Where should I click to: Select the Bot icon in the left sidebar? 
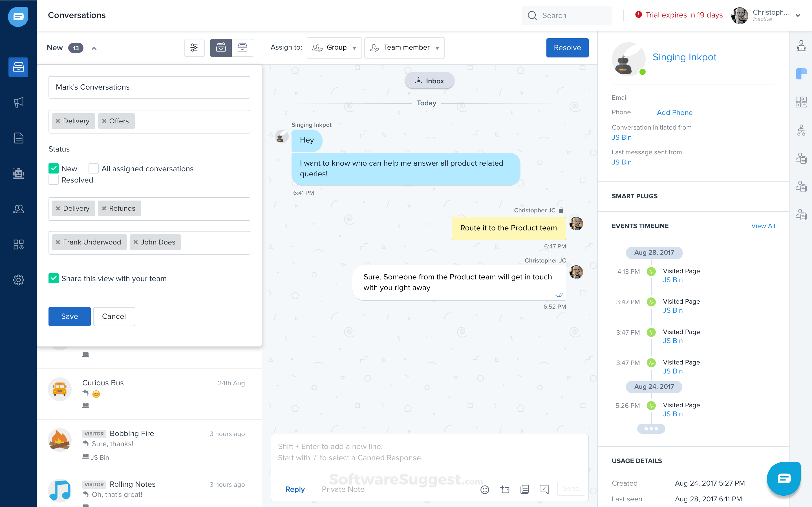tap(18, 173)
